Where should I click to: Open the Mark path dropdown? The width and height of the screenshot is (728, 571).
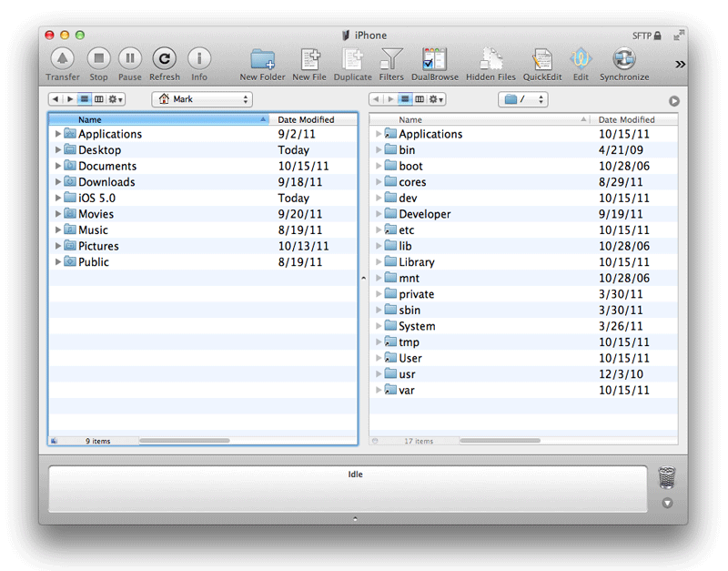202,99
